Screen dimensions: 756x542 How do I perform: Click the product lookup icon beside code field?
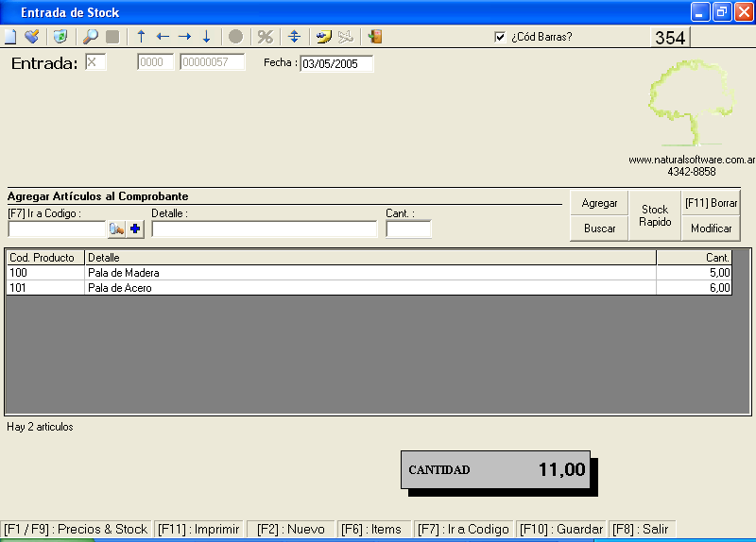[116, 229]
